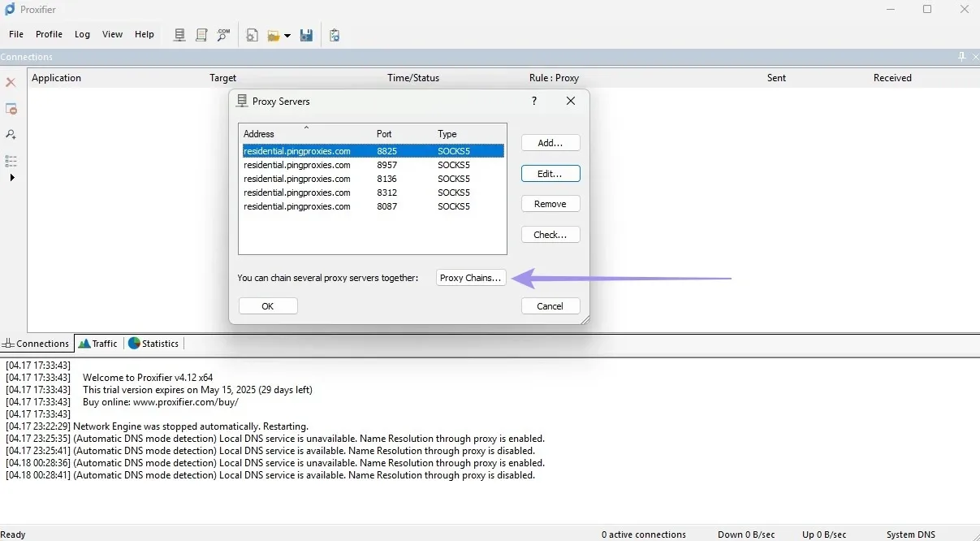Click 'System DNS' in status bar
980x541 pixels.
(x=911, y=535)
